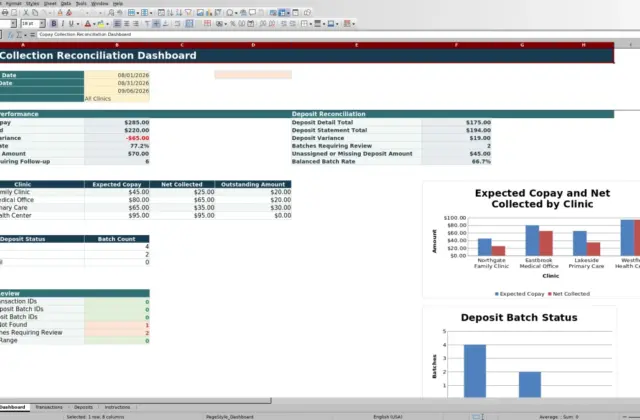This screenshot has height=420, width=640.
Task: Click the Copy icon in the toolbar
Action: coord(35,13)
